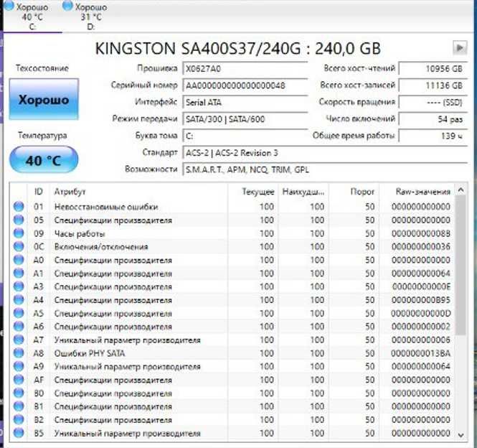This screenshot has height=448, width=477.
Task: Select the Невосстановимые ошибки attribute row
Action: [x=232, y=207]
